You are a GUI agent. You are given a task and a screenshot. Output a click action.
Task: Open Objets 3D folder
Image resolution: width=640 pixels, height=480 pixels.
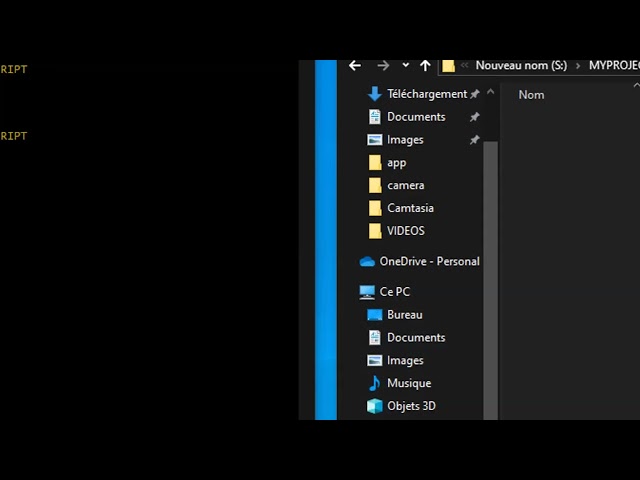coord(411,406)
